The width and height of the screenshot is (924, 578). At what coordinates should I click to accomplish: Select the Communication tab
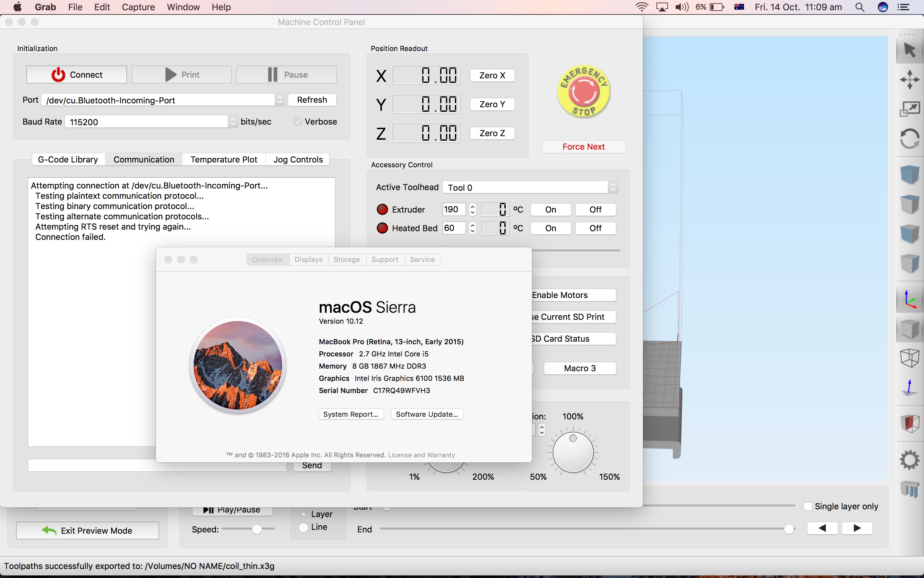(x=143, y=159)
